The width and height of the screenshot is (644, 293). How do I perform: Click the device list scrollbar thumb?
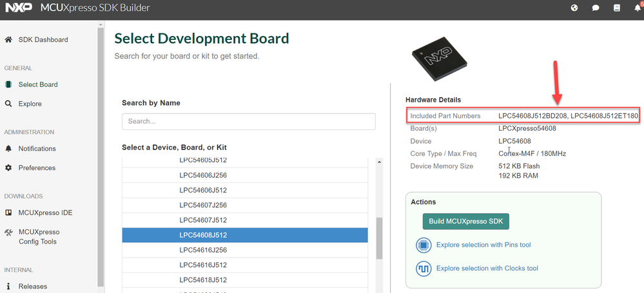tap(379, 237)
